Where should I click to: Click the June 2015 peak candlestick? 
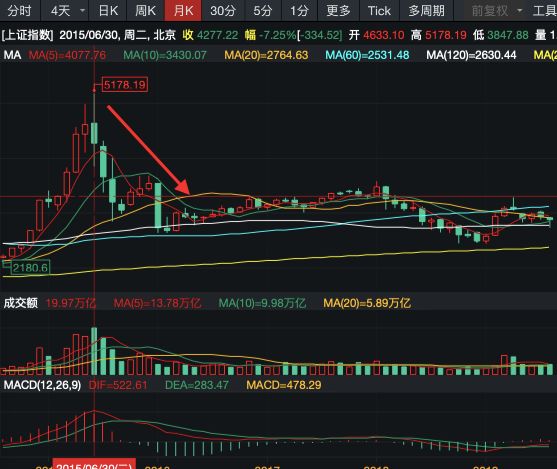94,133
